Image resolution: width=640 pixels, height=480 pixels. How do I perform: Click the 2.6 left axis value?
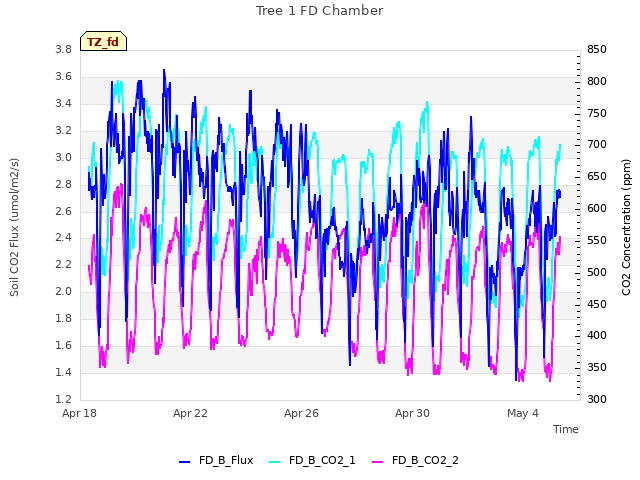point(64,211)
